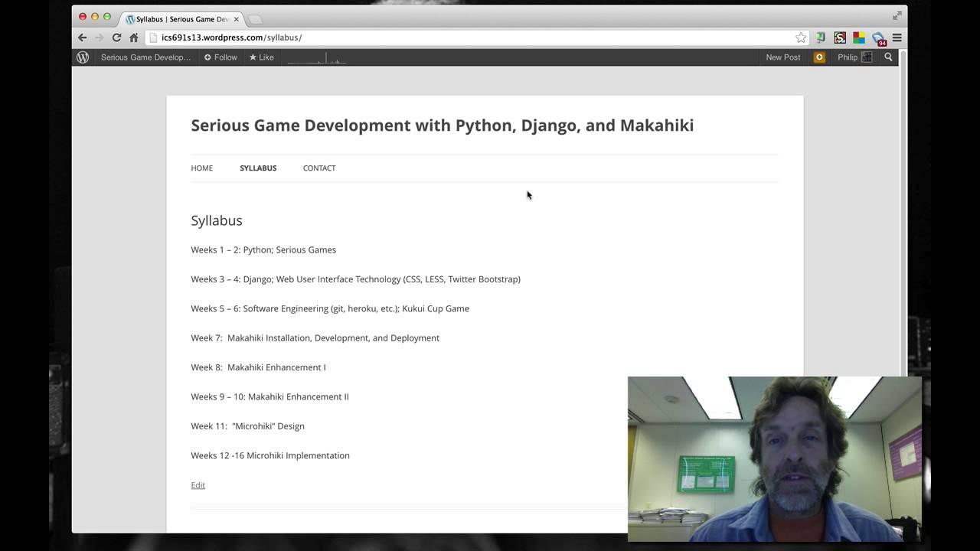Image resolution: width=980 pixels, height=551 pixels.
Task: Select the SYLLABUS nav item
Action: pyautogui.click(x=258, y=168)
